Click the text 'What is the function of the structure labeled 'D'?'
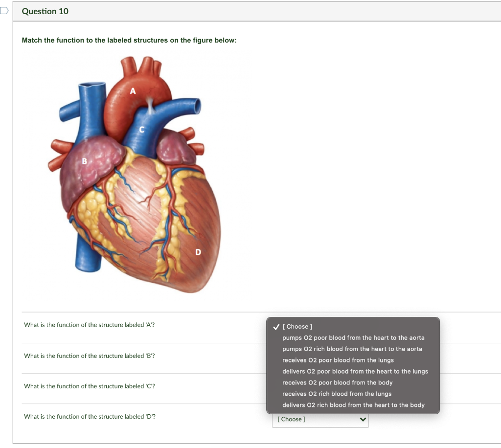 tap(90, 416)
